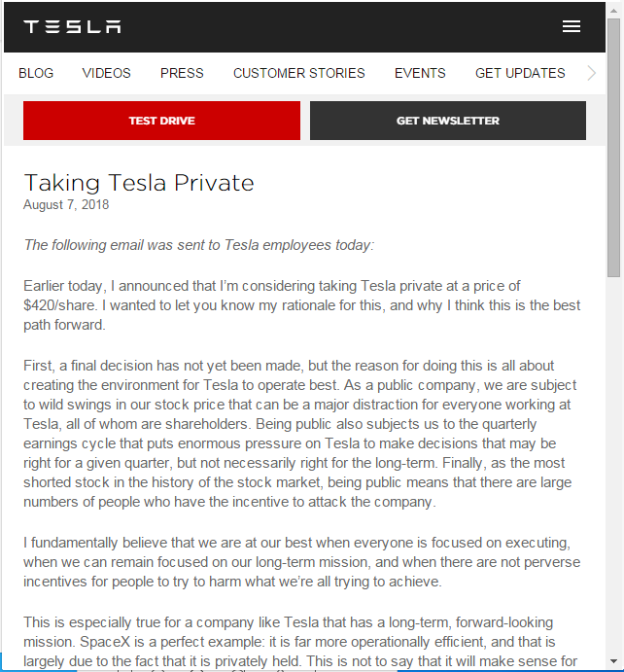Click the scrollbar down arrow
Screen dimensions: 624x672
coord(613,661)
